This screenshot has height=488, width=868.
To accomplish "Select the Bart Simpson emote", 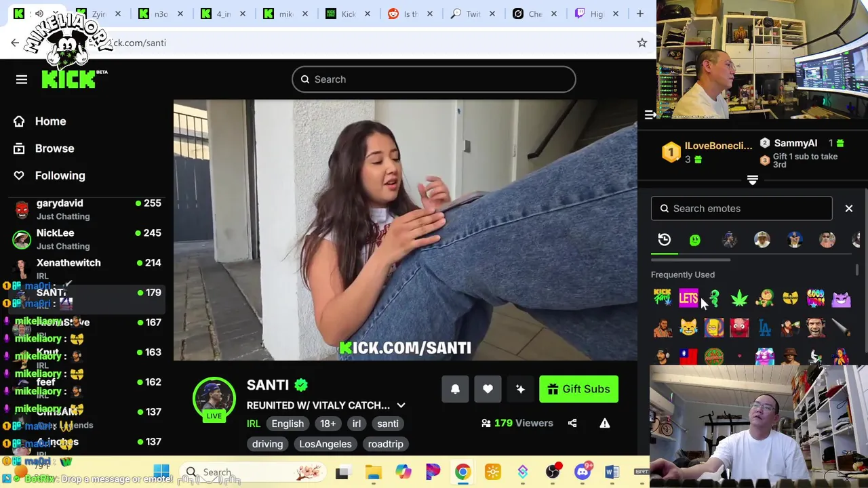I will pyautogui.click(x=713, y=328).
